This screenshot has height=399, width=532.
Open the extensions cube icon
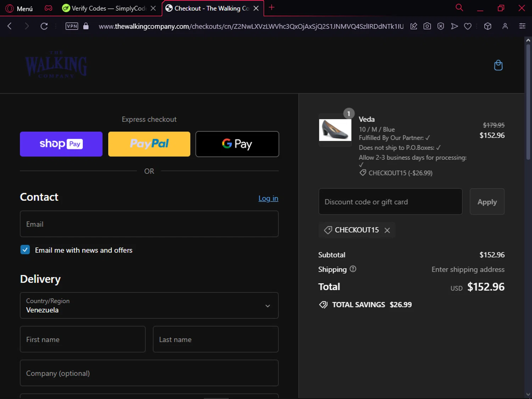click(488, 26)
